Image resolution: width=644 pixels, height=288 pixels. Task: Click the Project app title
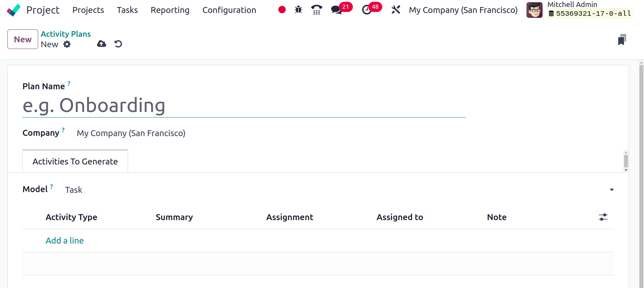(x=43, y=10)
